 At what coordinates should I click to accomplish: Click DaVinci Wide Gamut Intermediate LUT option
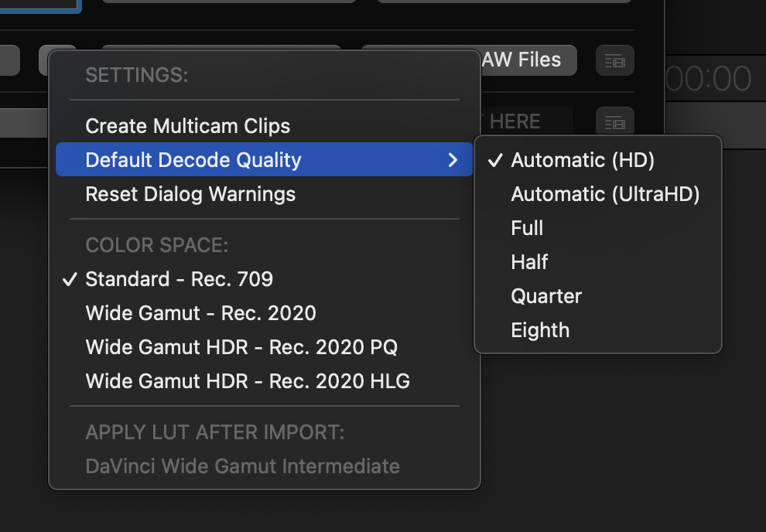coord(242,466)
